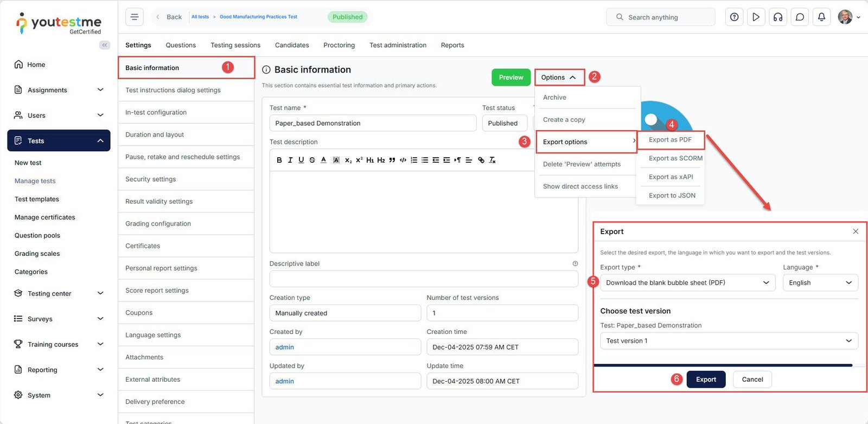
Task: Click the text color icon in editor
Action: (323, 160)
